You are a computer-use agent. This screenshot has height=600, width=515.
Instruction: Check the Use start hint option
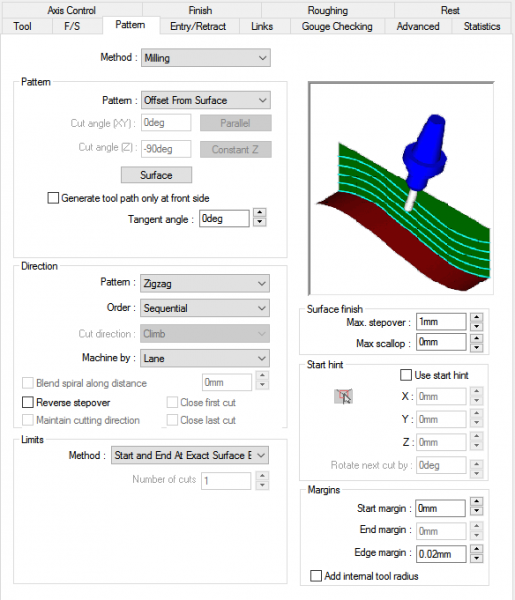406,375
